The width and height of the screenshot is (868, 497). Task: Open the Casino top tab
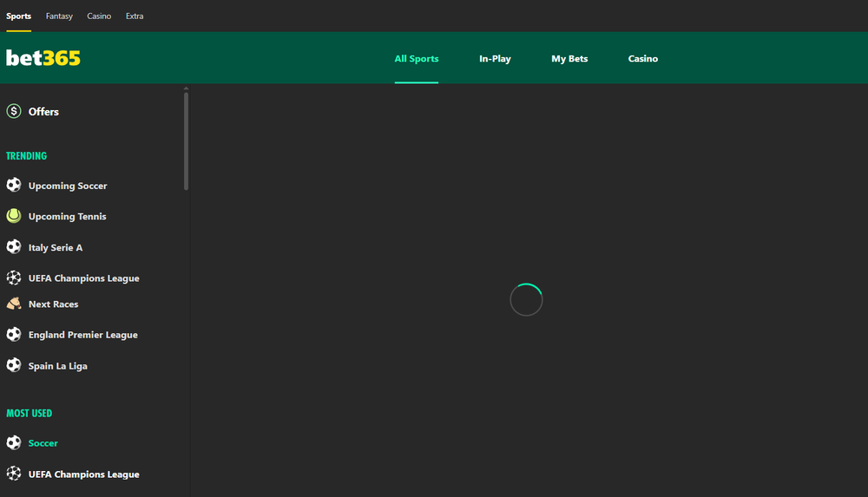pyautogui.click(x=99, y=16)
